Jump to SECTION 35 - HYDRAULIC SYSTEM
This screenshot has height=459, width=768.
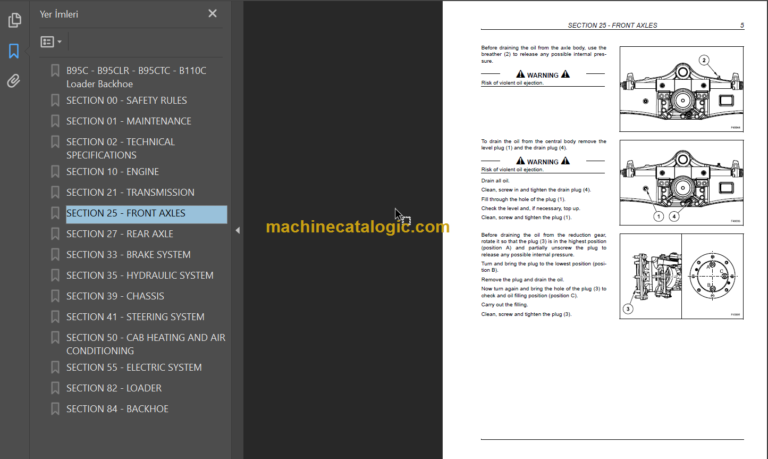[140, 275]
